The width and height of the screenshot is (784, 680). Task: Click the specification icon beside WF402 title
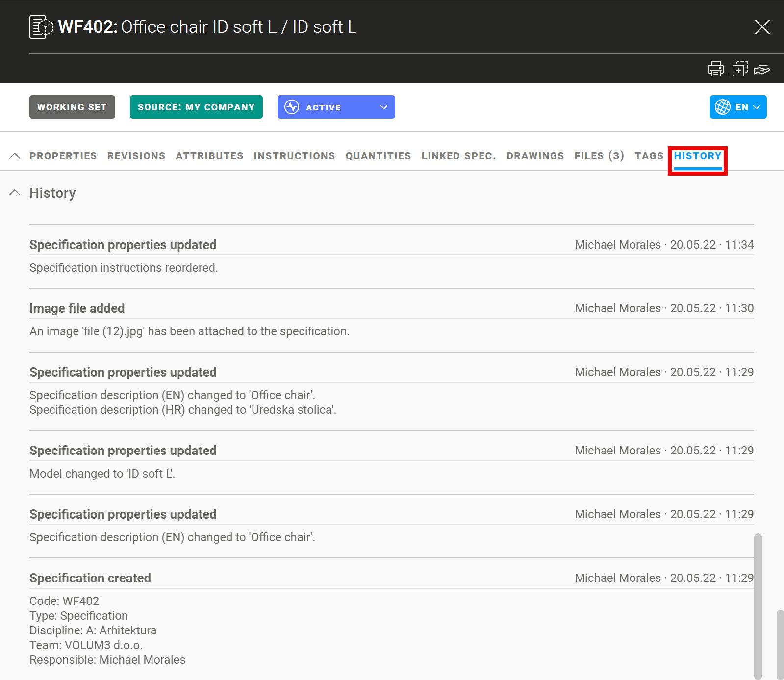pyautogui.click(x=41, y=27)
